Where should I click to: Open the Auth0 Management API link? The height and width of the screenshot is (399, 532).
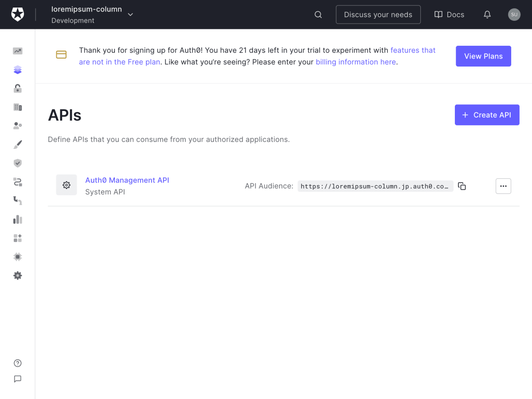coord(127,180)
